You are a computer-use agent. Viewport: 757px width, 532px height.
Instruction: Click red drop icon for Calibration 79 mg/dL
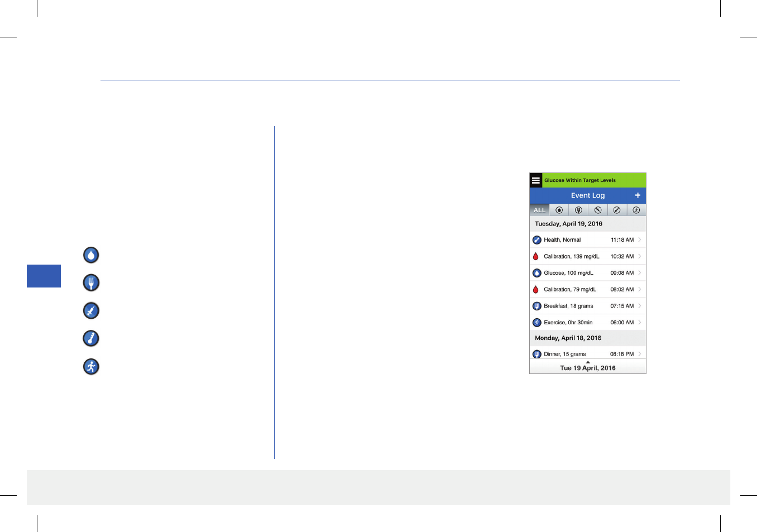click(x=536, y=289)
